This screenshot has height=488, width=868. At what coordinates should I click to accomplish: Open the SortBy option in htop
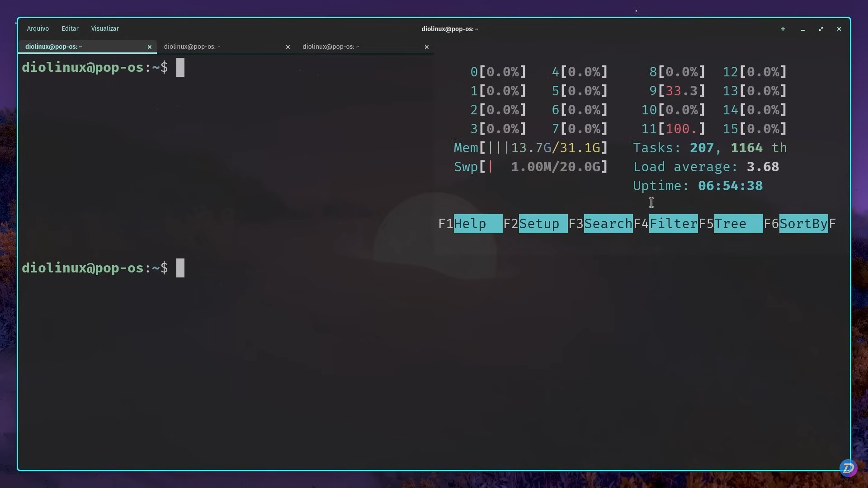point(803,223)
